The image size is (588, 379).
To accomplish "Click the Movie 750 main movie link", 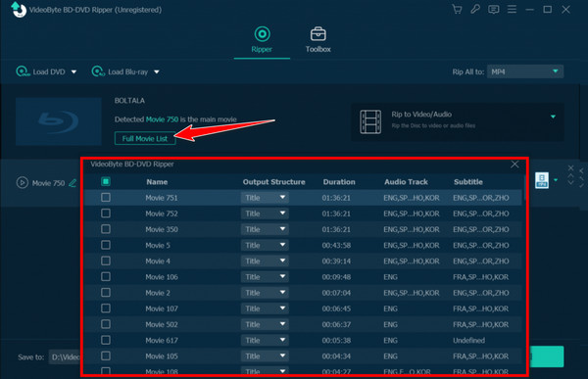I will (162, 119).
